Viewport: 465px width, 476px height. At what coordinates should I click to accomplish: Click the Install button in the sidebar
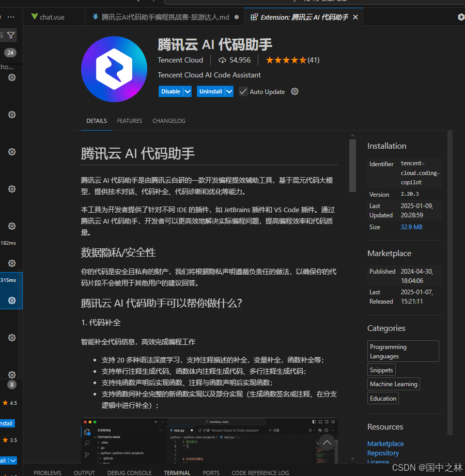click(x=7, y=423)
